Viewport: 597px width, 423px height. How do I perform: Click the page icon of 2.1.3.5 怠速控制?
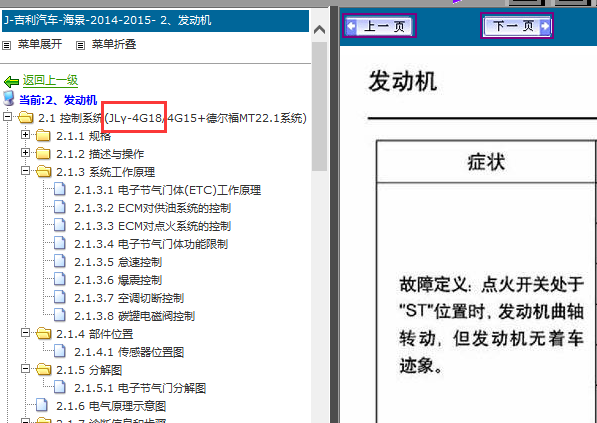click(x=60, y=261)
